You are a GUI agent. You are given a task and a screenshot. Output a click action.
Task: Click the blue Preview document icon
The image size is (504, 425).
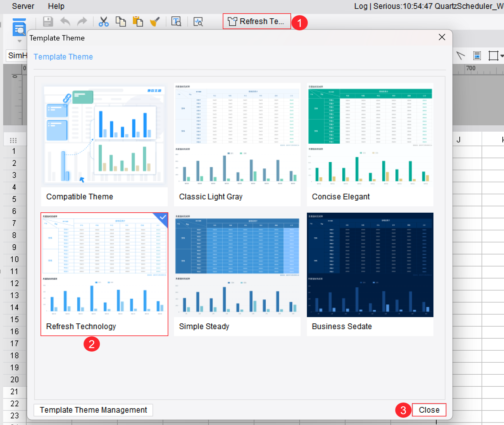19,27
